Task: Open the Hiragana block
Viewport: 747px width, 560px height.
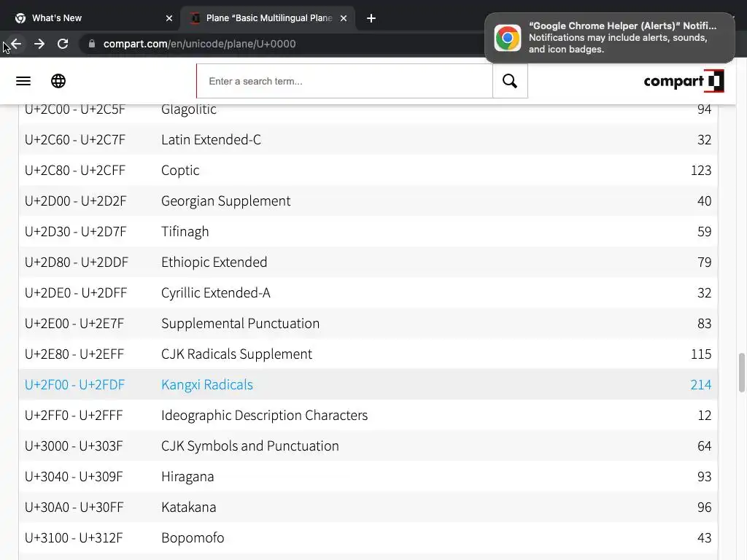Action: 187,477
